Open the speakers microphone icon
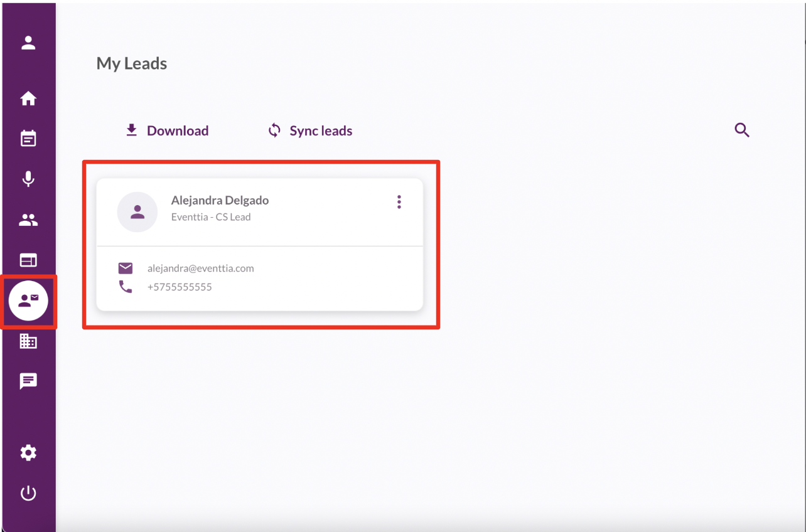The height and width of the screenshot is (532, 806). point(28,179)
